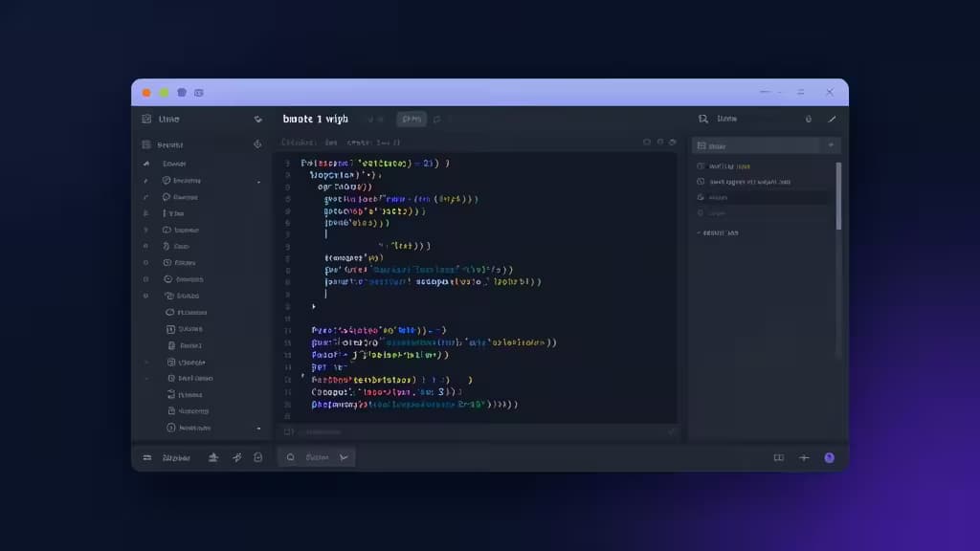Viewport: 980px width, 551px height.
Task: Click the grid icon in the right panel's section header
Action: tap(702, 145)
